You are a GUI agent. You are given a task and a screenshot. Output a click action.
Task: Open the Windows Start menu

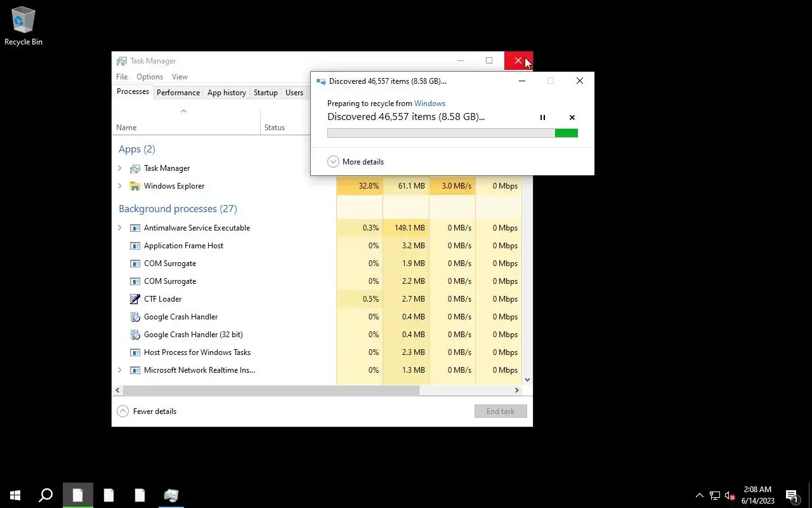[x=15, y=495]
